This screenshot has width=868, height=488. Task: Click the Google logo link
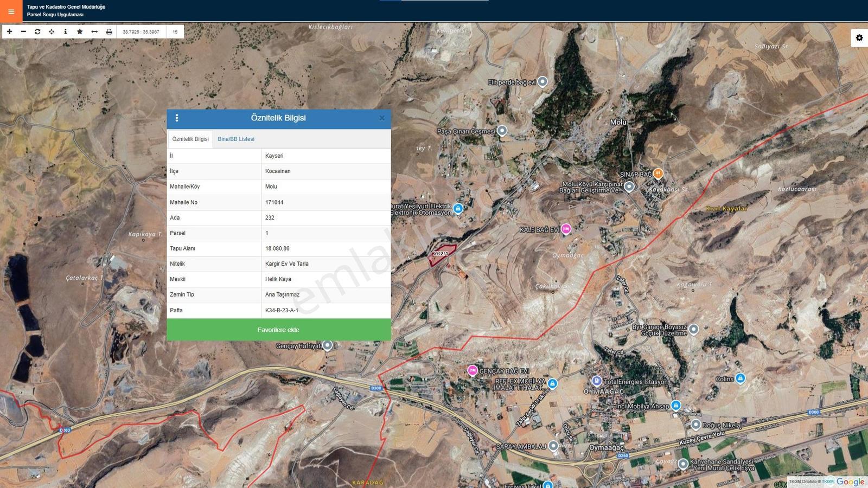[850, 481]
